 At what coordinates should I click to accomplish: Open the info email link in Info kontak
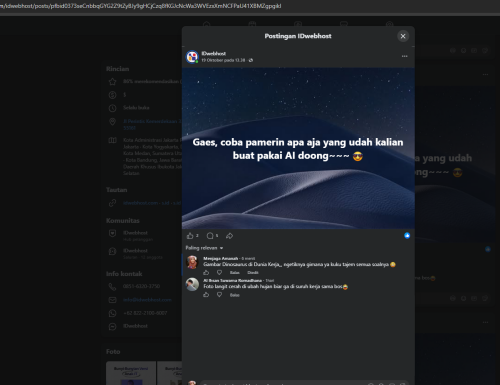click(x=147, y=300)
